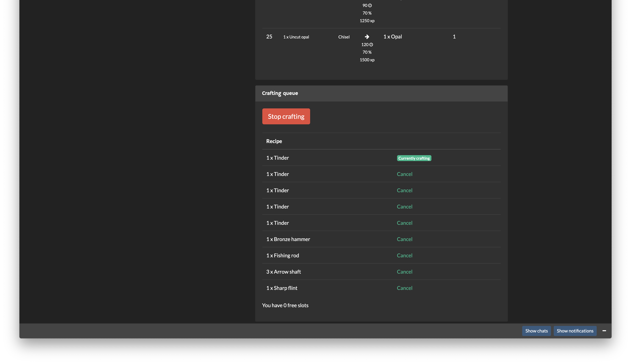Collapse the bottom bar with the minus icon
Image resolution: width=631 pixels, height=364 pixels.
(x=604, y=331)
